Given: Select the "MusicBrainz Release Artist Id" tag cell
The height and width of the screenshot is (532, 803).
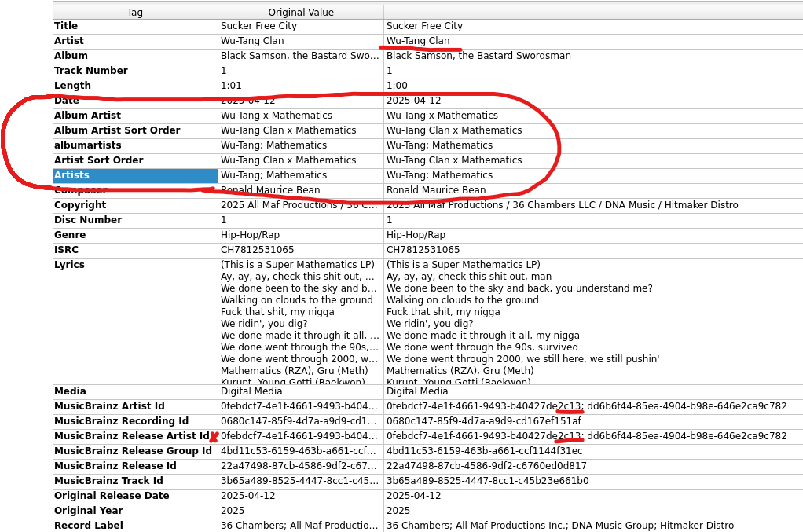Looking at the screenshot, I should click(x=135, y=436).
